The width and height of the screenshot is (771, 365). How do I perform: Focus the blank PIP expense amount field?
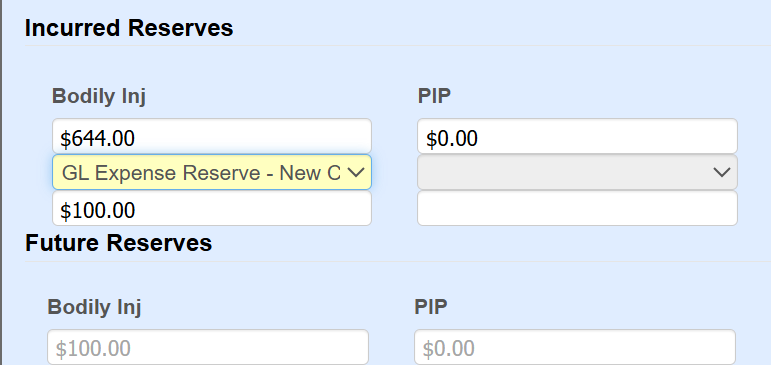click(x=577, y=208)
